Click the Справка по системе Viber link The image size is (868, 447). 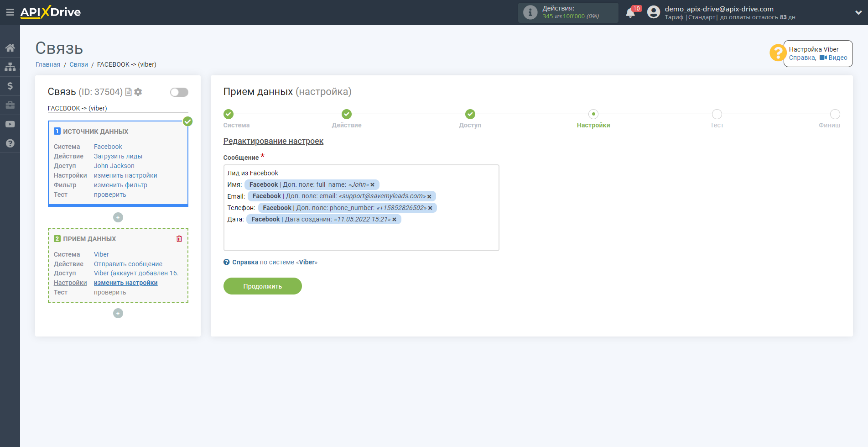tap(275, 262)
